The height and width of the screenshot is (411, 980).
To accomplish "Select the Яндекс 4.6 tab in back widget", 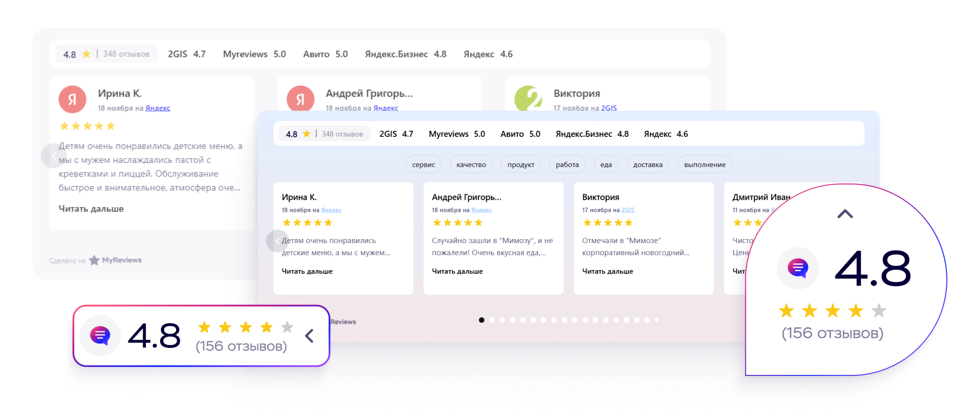I will pyautogui.click(x=488, y=54).
